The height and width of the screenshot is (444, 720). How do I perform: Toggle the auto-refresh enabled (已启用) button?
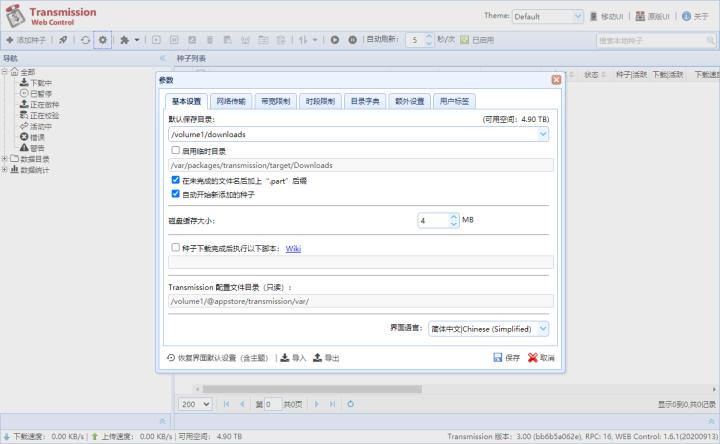pos(477,40)
